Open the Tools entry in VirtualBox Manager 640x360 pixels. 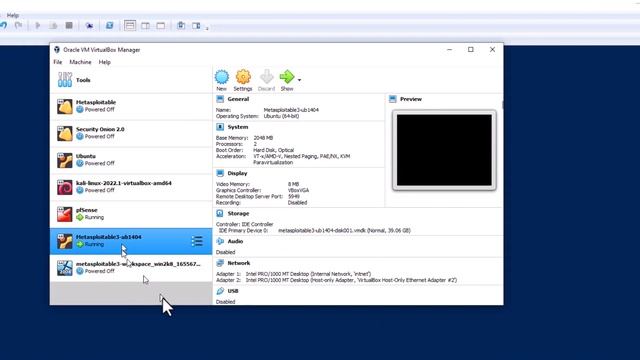point(131,80)
